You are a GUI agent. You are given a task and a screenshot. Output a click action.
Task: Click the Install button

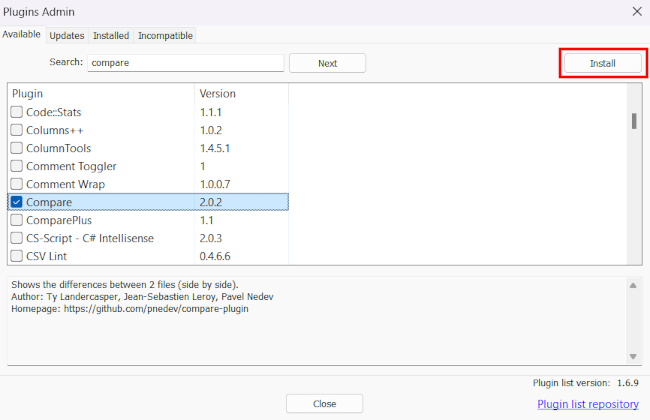(x=602, y=63)
